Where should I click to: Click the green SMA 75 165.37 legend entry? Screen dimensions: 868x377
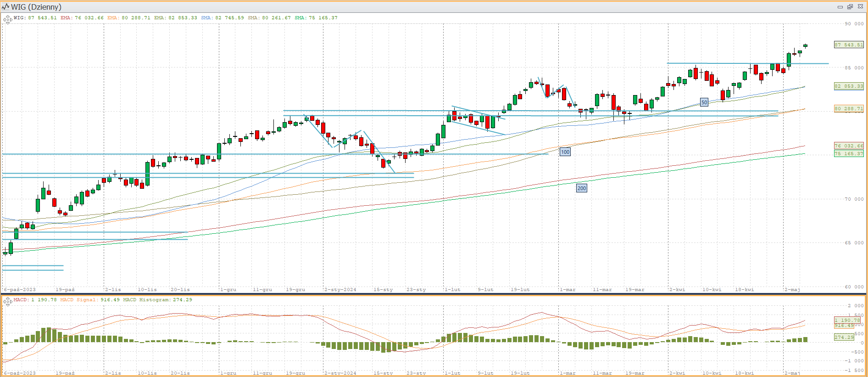coord(316,18)
